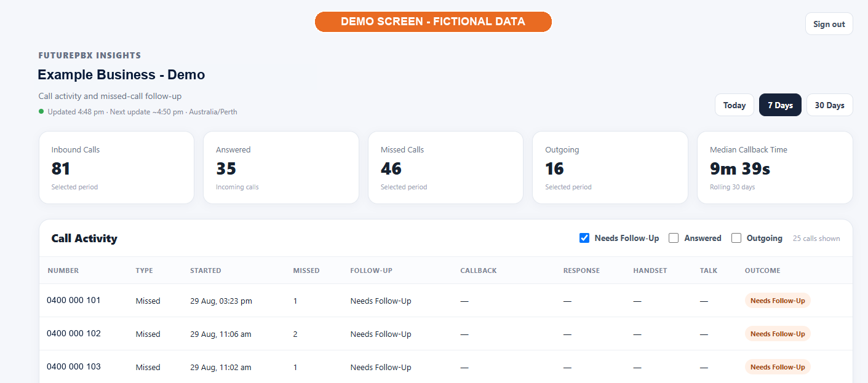
Task: Open the Answered 35 card
Action: (x=281, y=167)
